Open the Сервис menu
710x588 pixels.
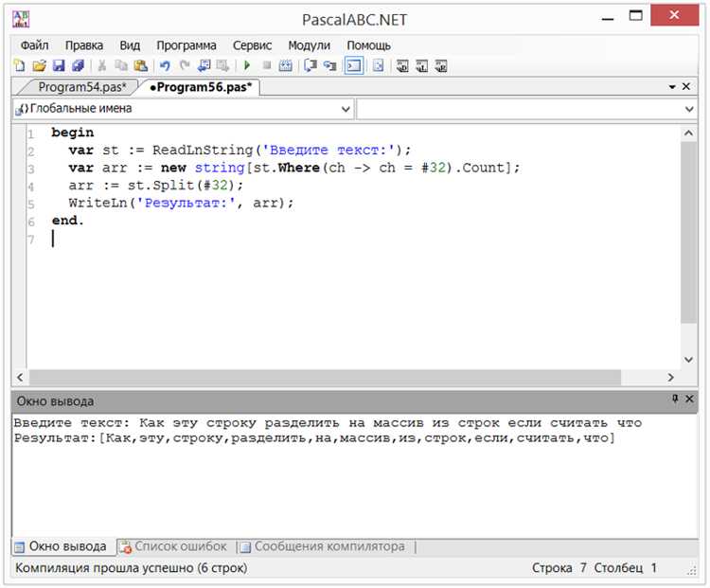[x=252, y=45]
